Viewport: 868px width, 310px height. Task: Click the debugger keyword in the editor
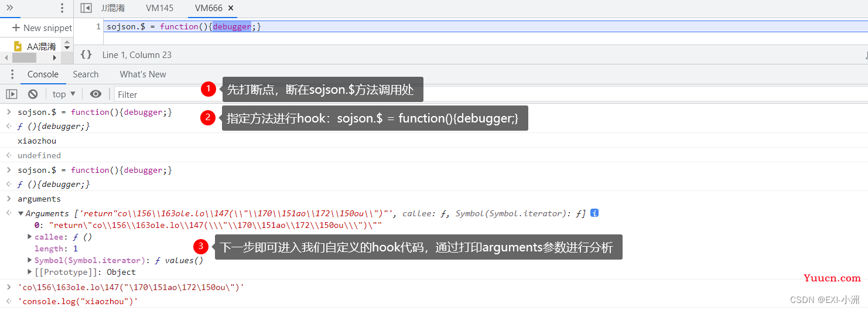tap(232, 26)
